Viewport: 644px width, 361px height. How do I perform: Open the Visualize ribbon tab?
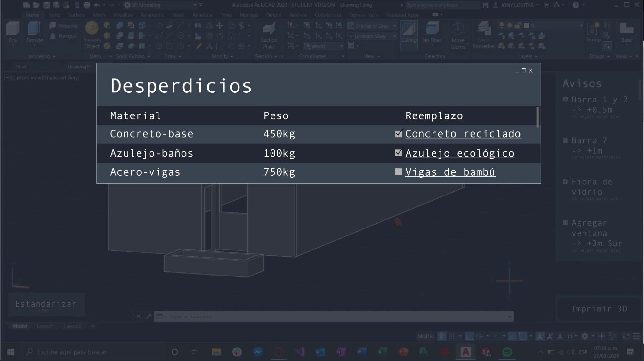click(x=123, y=15)
